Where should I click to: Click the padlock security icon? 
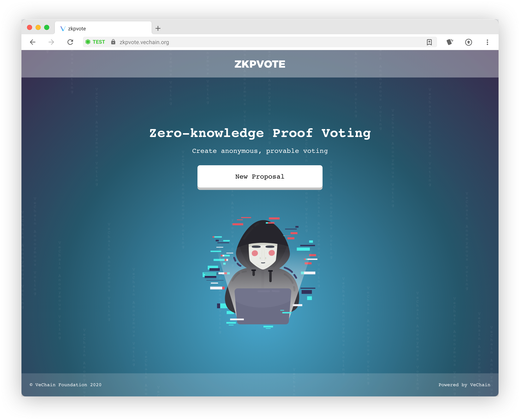click(x=113, y=42)
